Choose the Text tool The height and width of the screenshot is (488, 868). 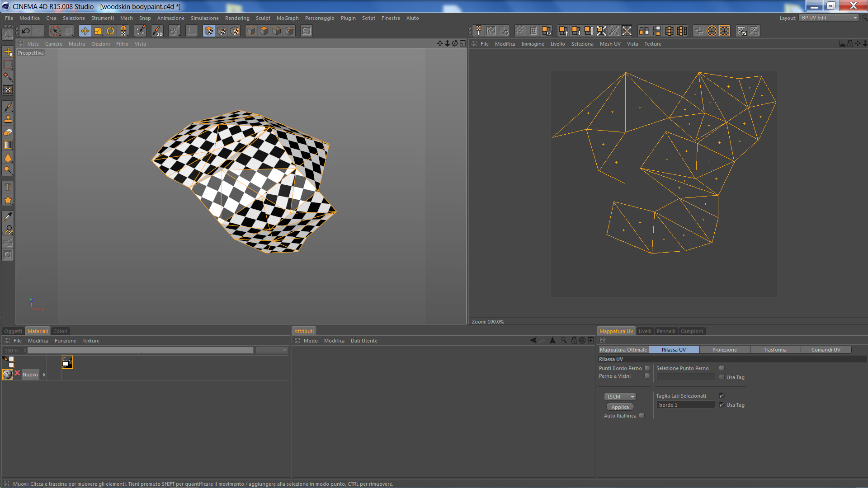[x=8, y=187]
